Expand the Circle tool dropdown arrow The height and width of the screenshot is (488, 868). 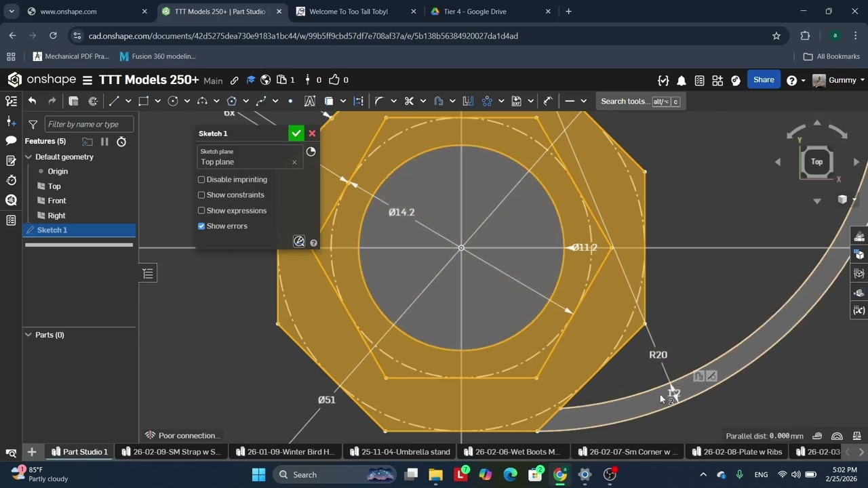(186, 101)
